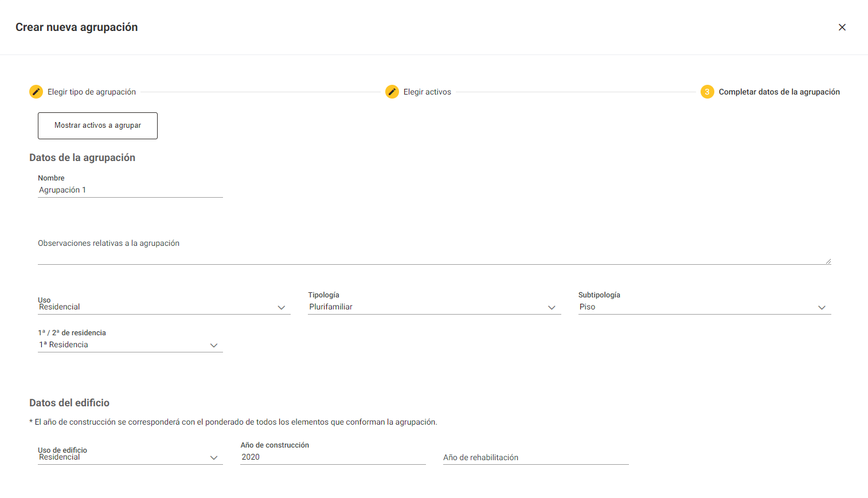
Task: Open the Subtipología dropdown showing Piso
Action: tap(694, 307)
